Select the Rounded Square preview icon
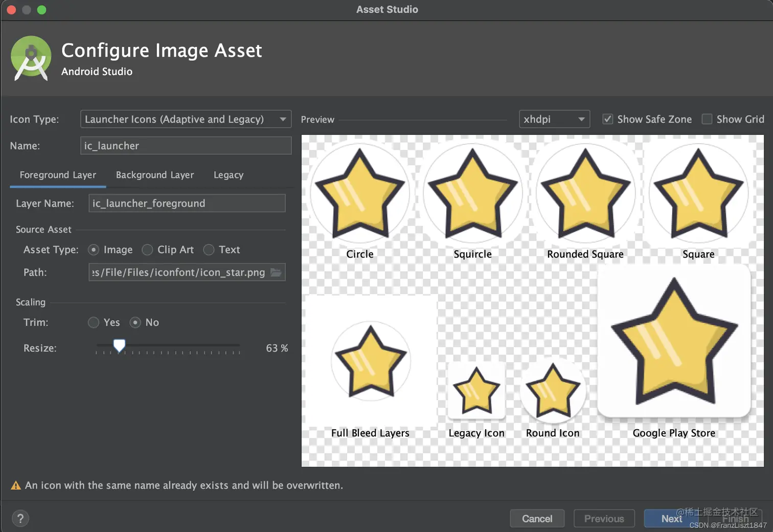Screen dimensions: 773x532 (585, 193)
